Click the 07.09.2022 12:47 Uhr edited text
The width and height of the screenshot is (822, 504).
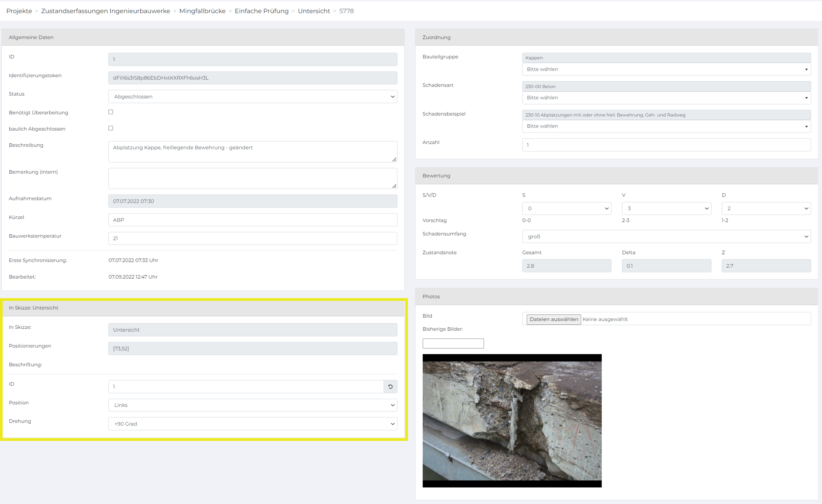(133, 277)
